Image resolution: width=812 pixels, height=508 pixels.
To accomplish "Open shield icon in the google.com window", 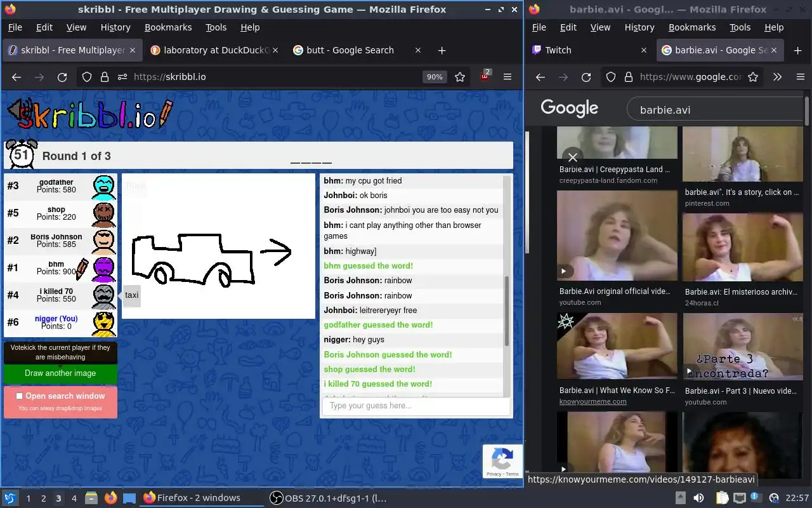I will 611,77.
